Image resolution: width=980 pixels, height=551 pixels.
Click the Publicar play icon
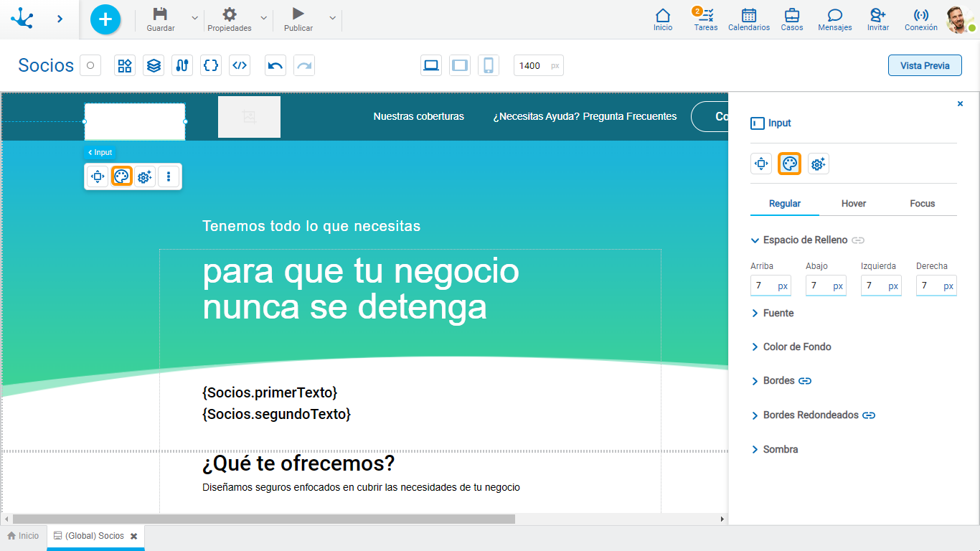pyautogui.click(x=298, y=14)
